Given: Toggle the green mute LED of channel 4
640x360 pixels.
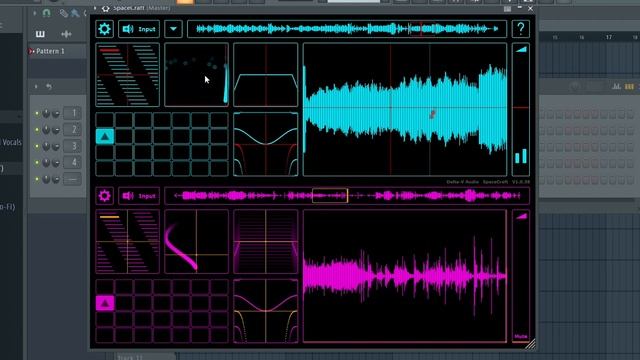Looking at the screenshot, I should 37,162.
